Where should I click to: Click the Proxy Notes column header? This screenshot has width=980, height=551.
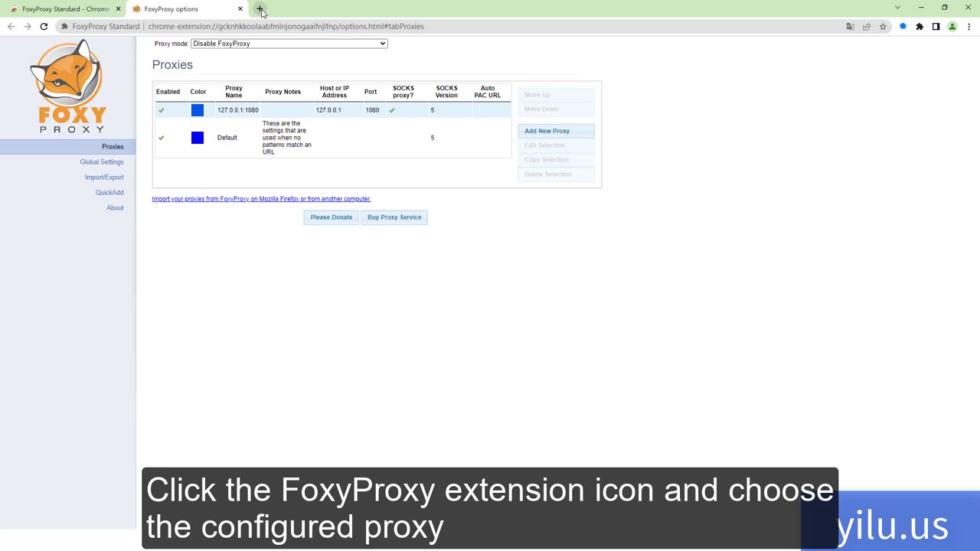point(283,92)
